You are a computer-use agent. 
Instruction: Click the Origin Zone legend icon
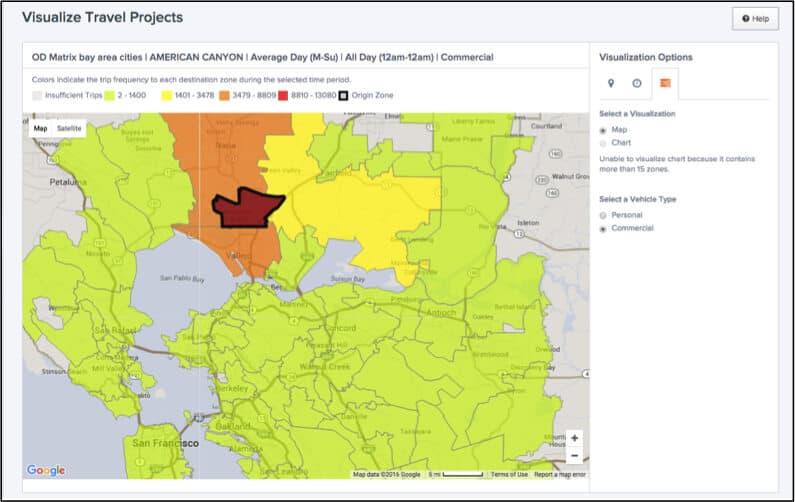(343, 96)
